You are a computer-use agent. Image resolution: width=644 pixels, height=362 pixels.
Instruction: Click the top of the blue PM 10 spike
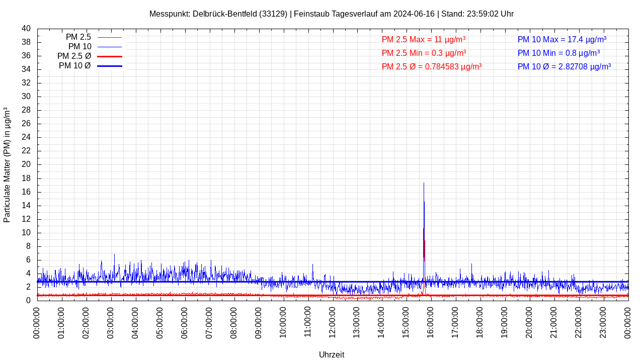(424, 184)
